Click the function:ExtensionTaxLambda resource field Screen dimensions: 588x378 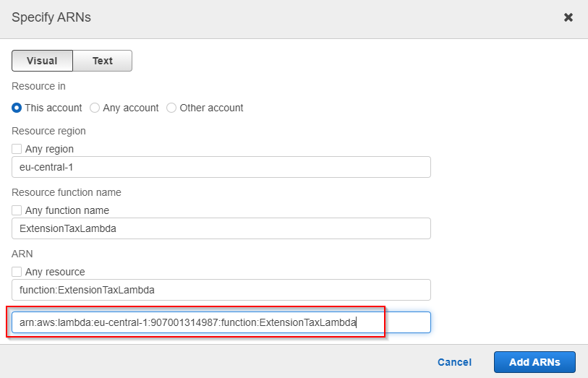pyautogui.click(x=221, y=290)
